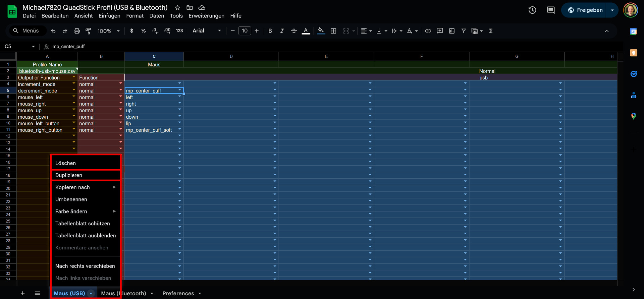Click the insert link icon
The image size is (644, 299).
(428, 31)
